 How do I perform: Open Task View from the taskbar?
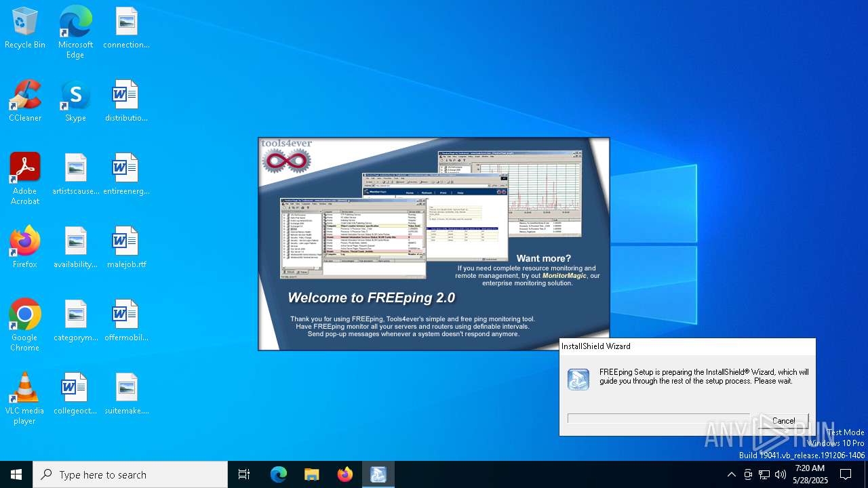pos(244,474)
